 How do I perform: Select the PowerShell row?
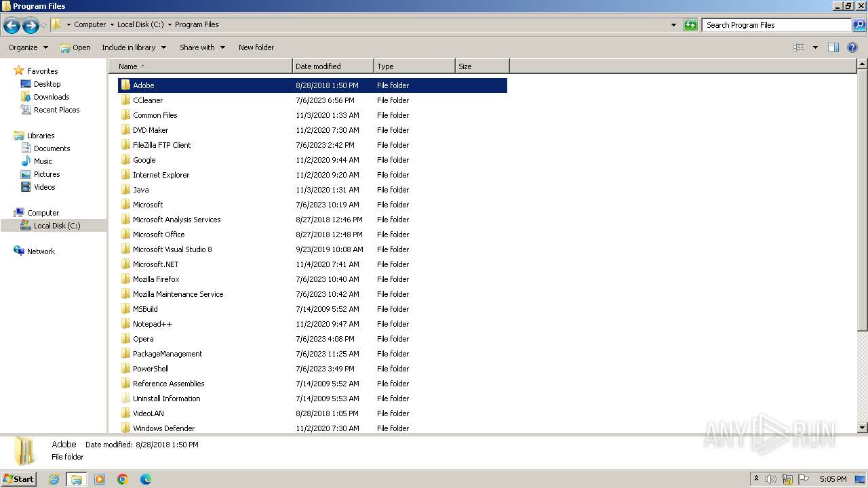[x=313, y=369]
